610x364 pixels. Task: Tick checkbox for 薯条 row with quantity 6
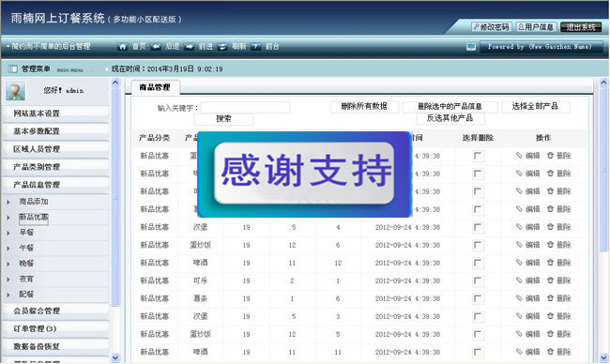coord(478,299)
